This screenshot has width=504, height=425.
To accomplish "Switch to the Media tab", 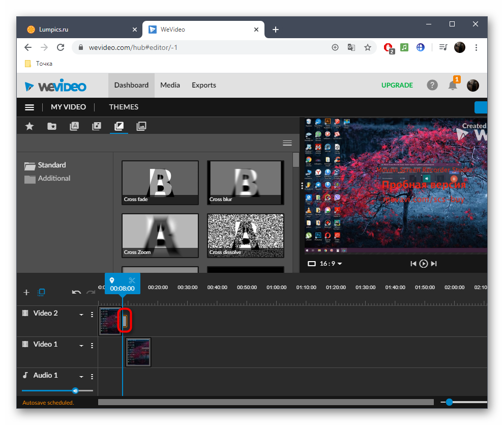I will 170,85.
